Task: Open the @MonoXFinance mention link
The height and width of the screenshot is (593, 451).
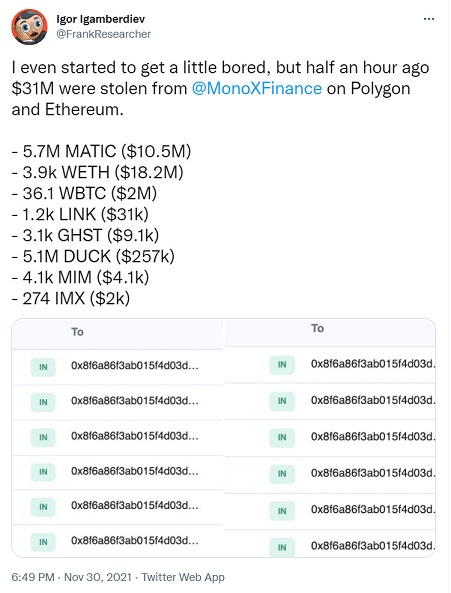Action: (x=257, y=88)
